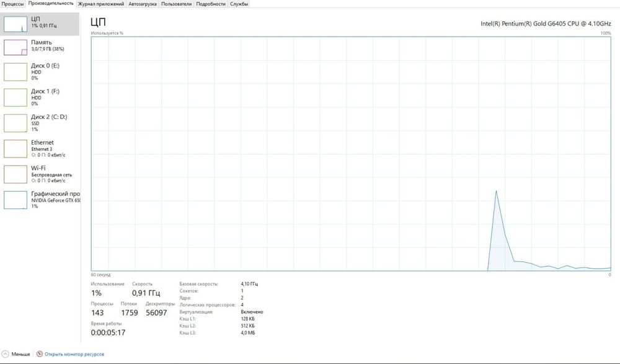Click the large ЦП heading
This screenshot has width=620, height=364.
pyautogui.click(x=98, y=22)
